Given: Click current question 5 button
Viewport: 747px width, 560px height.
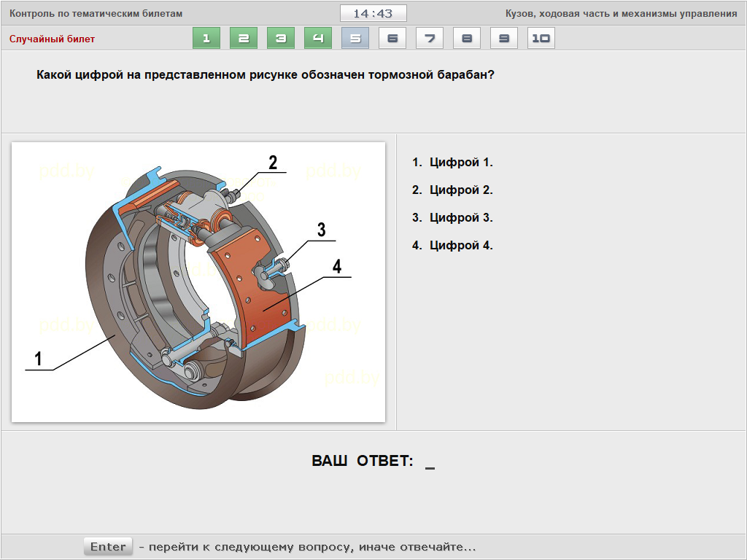Looking at the screenshot, I should (x=355, y=39).
